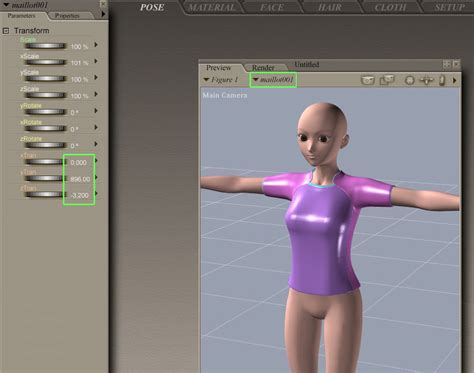
Task: Switch to the Render tab
Action: pyautogui.click(x=263, y=68)
